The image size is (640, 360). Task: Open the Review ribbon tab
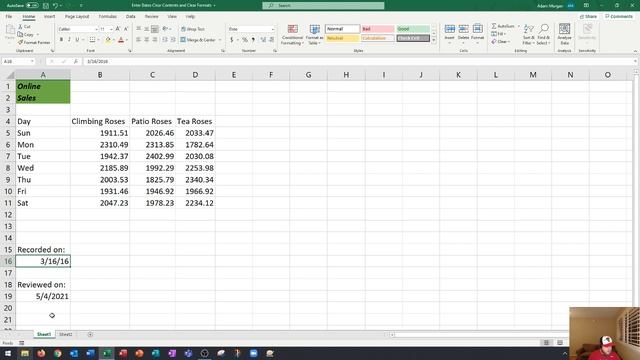pyautogui.click(x=151, y=16)
